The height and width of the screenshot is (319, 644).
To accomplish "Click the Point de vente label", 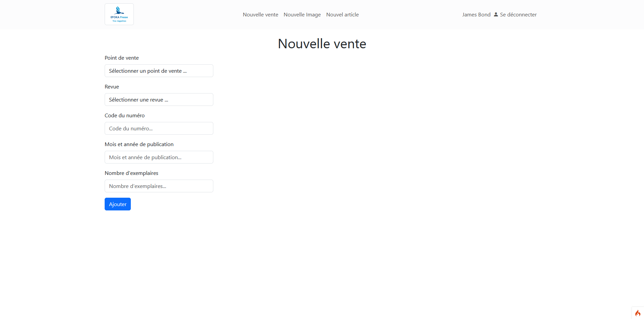I will click(x=122, y=58).
